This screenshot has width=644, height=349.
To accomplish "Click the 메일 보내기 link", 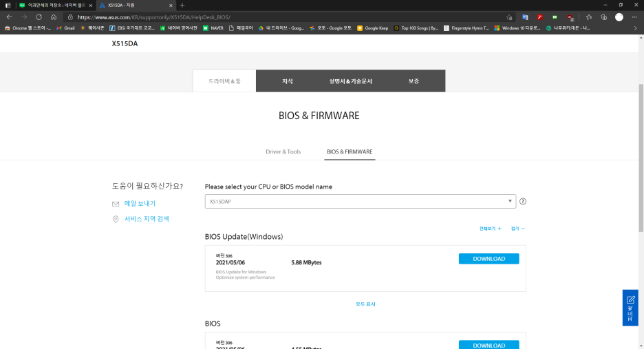I will tap(140, 204).
